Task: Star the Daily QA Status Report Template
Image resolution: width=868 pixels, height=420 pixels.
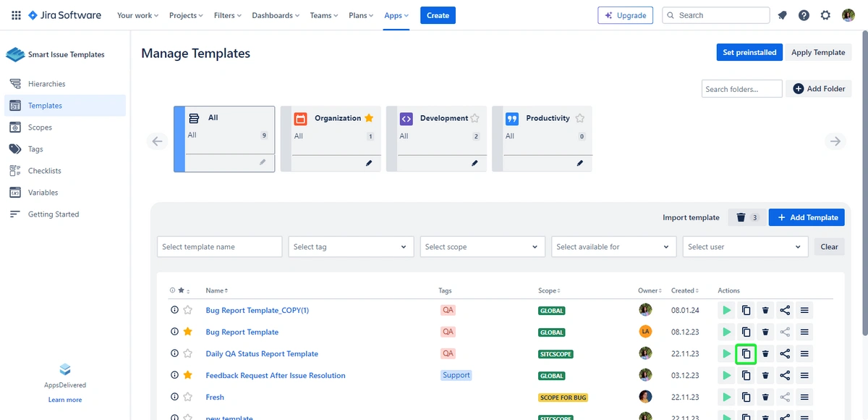Action: [187, 353]
